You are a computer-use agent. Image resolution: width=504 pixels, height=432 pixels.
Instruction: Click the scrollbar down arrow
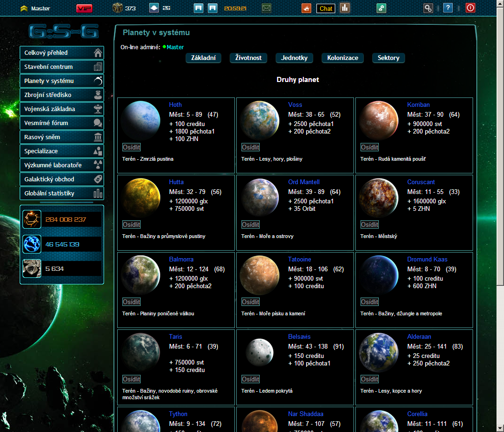click(500, 428)
